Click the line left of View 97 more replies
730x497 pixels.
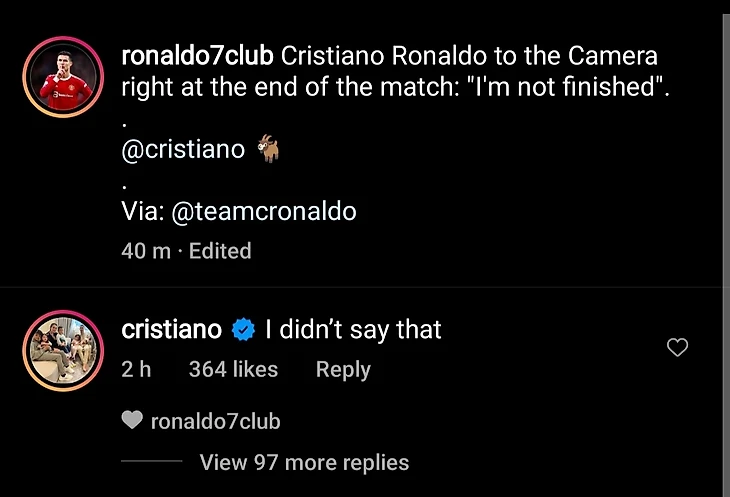151,462
